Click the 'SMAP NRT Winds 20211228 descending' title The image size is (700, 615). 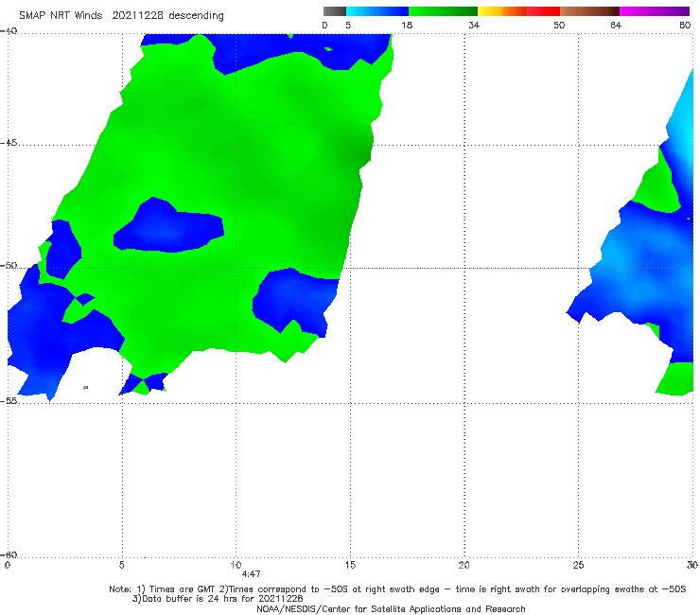tap(121, 15)
